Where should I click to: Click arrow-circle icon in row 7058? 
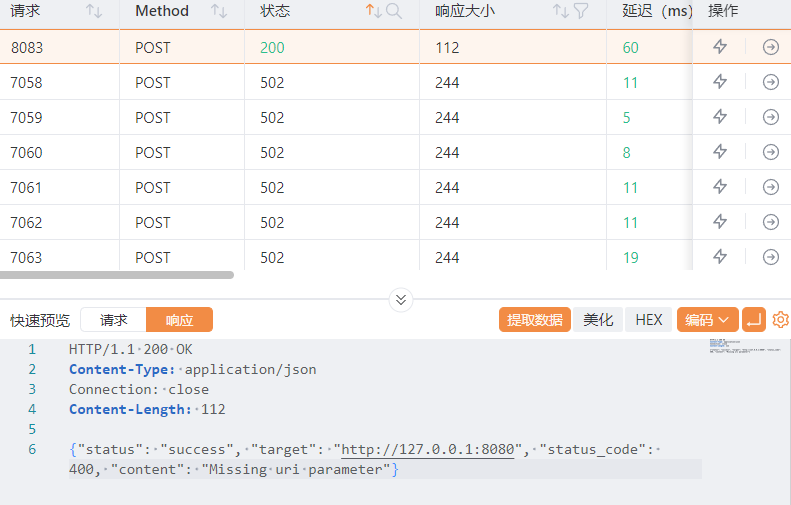coord(770,82)
